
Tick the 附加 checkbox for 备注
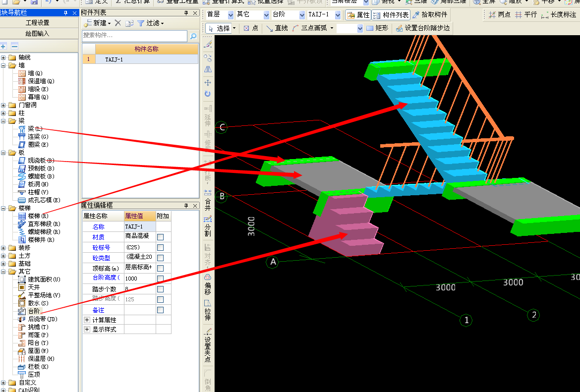pos(160,310)
